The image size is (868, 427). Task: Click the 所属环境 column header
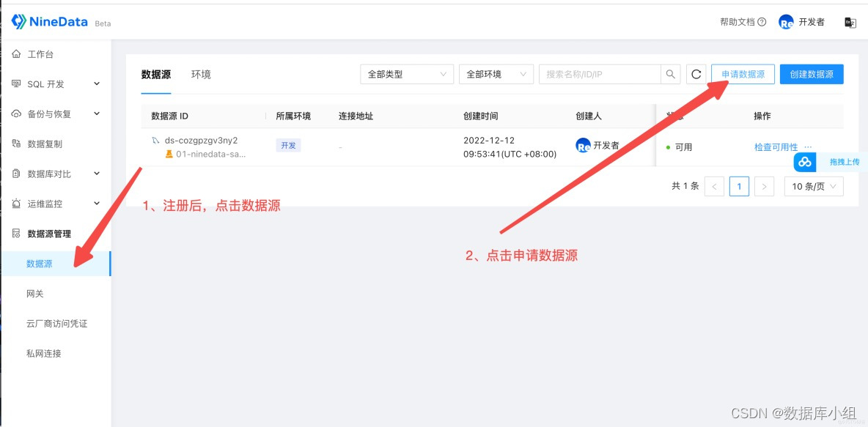(x=293, y=116)
